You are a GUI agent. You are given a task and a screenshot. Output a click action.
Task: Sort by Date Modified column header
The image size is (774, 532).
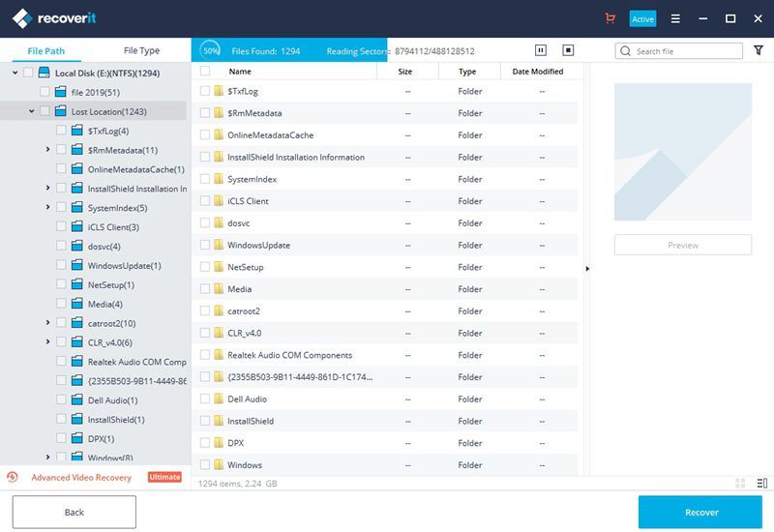(x=538, y=72)
